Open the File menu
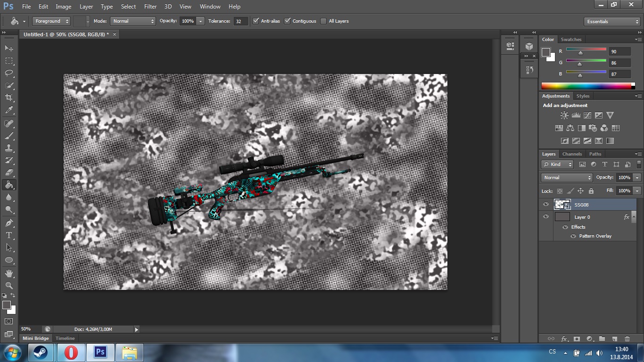The width and height of the screenshot is (644, 362). pyautogui.click(x=26, y=7)
